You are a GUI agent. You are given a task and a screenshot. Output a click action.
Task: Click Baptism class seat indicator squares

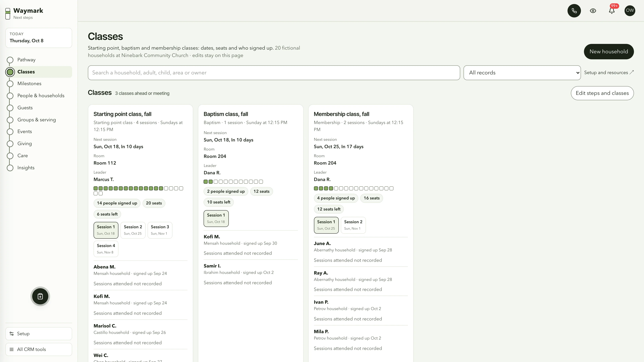pos(233,182)
